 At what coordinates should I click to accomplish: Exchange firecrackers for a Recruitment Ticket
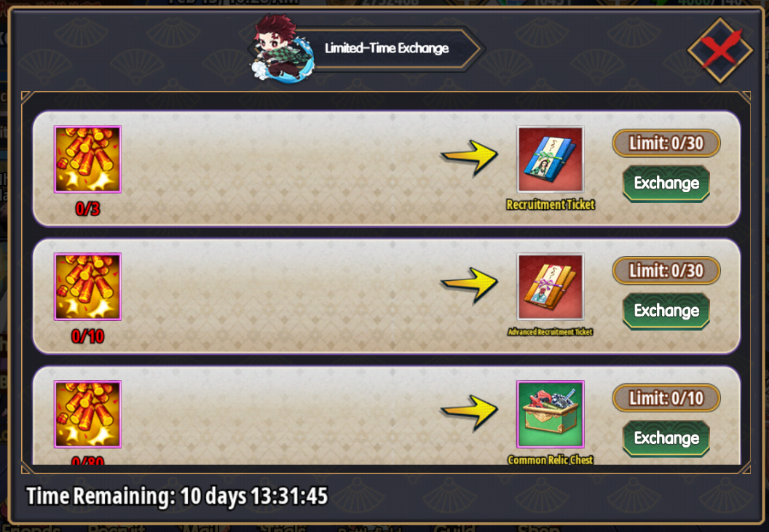tap(666, 183)
